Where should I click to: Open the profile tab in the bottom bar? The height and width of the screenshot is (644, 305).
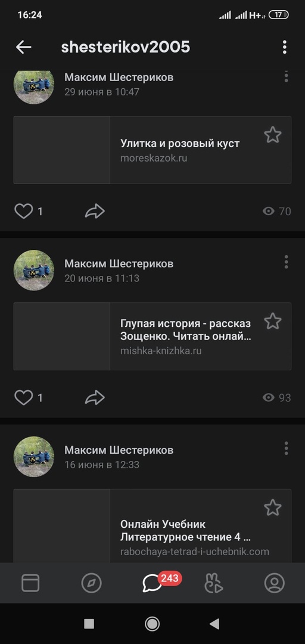[274, 583]
